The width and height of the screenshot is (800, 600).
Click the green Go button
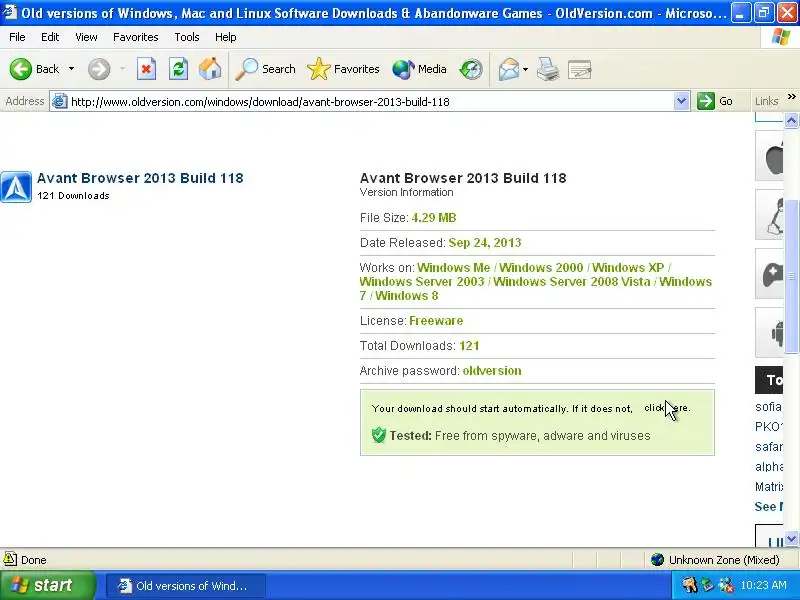715,101
